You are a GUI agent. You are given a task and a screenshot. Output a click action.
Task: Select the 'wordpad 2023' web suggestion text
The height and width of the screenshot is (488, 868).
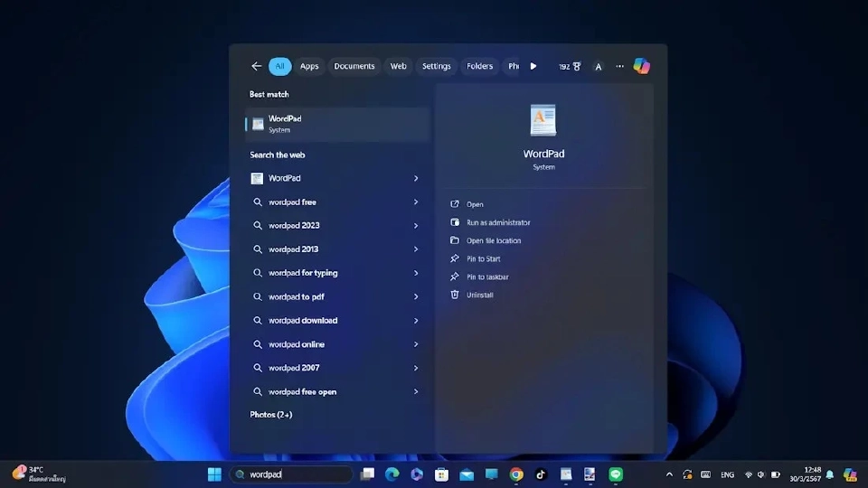click(294, 226)
